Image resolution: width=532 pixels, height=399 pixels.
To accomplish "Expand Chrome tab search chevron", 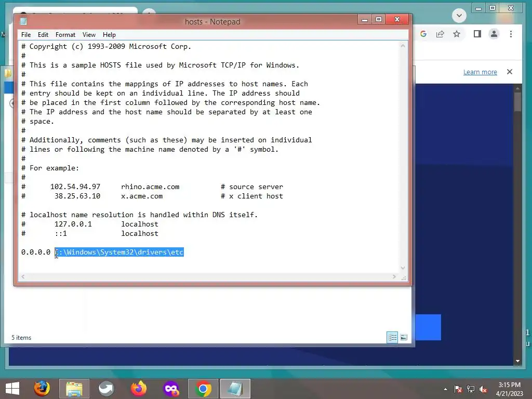I will tap(459, 15).
